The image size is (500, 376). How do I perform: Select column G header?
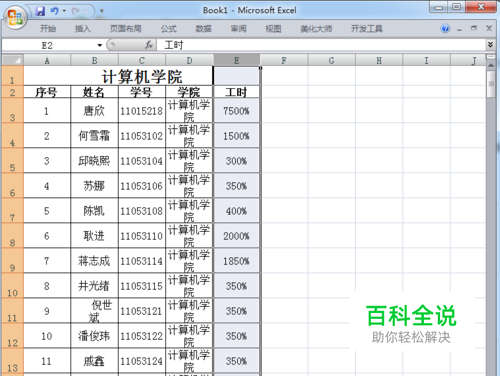coord(331,60)
